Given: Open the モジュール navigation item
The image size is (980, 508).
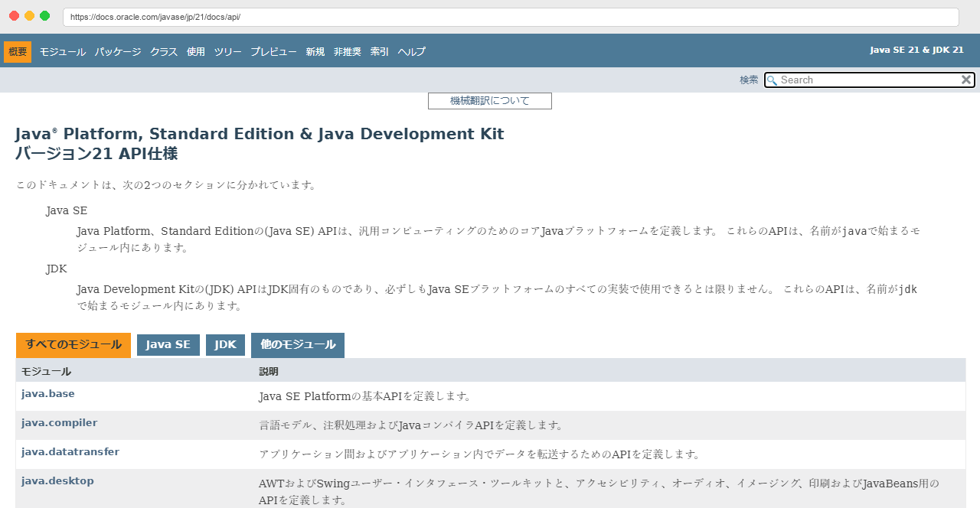Looking at the screenshot, I should (x=63, y=52).
